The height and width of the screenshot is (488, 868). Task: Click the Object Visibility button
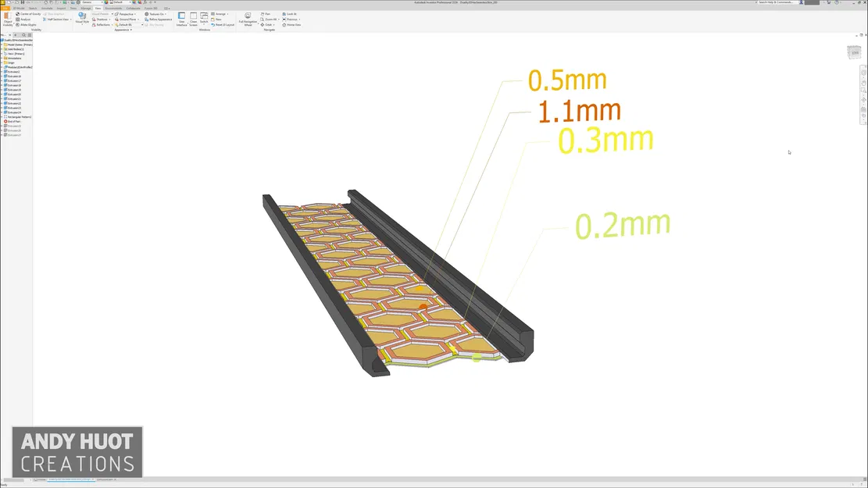(8, 20)
